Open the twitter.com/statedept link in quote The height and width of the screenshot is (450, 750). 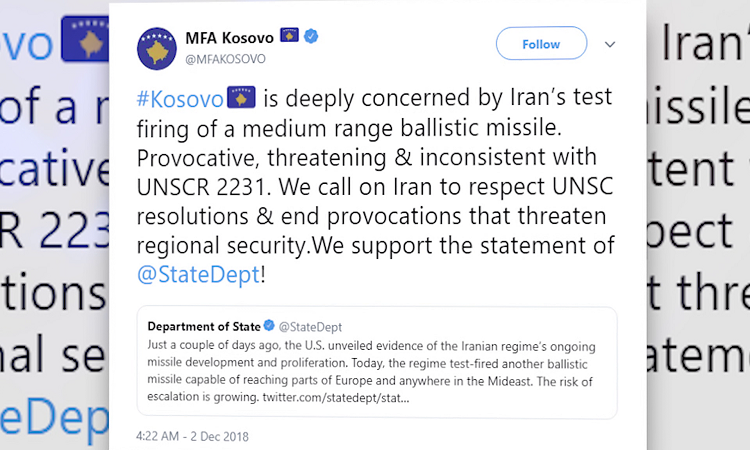336,398
